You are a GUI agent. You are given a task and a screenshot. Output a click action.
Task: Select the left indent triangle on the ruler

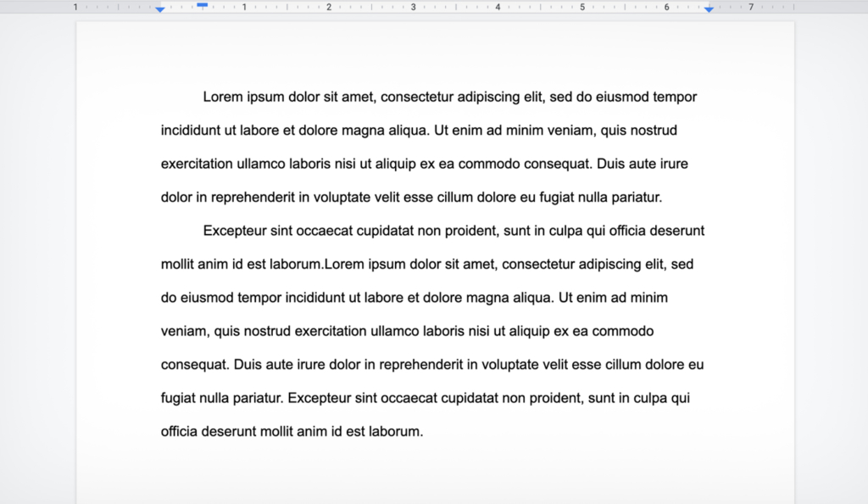point(160,8)
